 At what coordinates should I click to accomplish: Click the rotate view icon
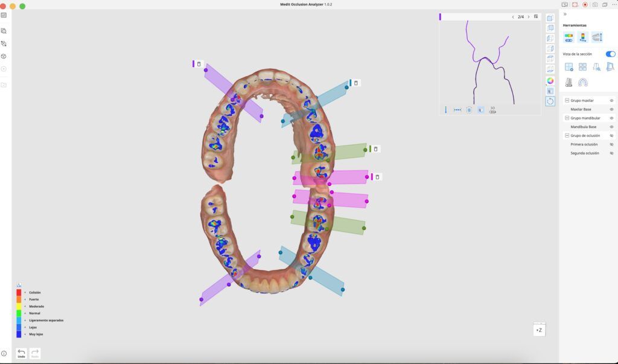pyautogui.click(x=550, y=101)
